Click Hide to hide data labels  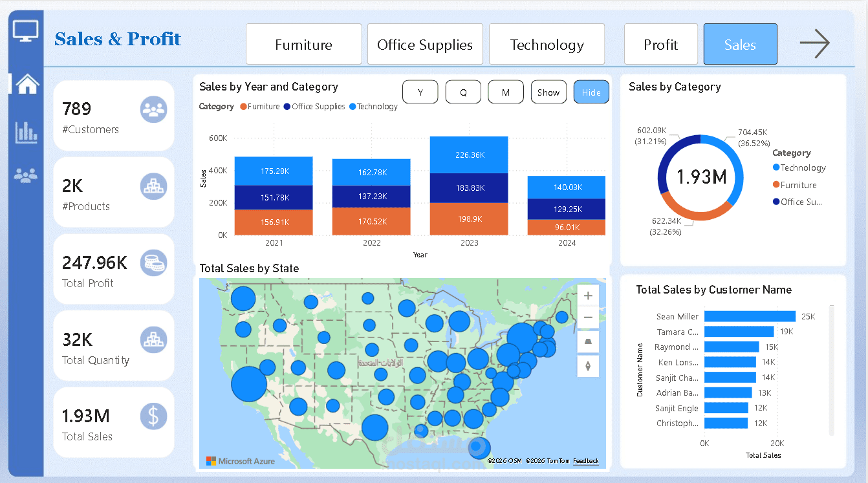(591, 92)
